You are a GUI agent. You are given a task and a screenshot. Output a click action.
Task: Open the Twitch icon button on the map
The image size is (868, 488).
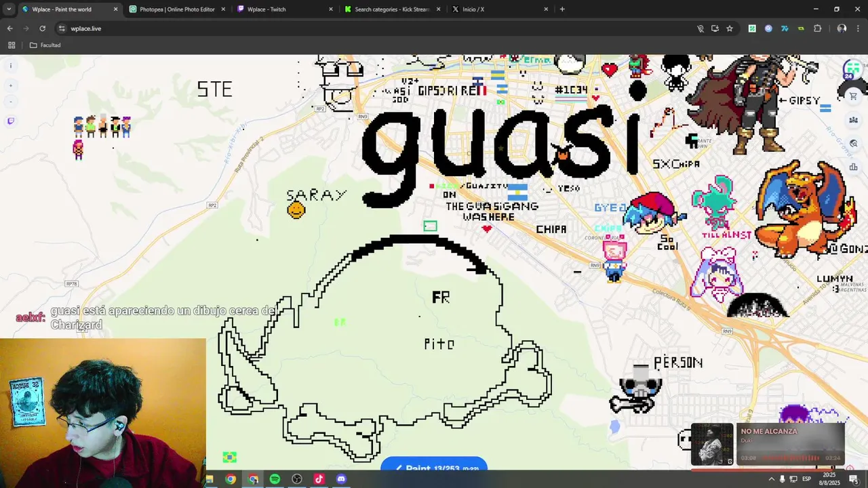(x=10, y=121)
